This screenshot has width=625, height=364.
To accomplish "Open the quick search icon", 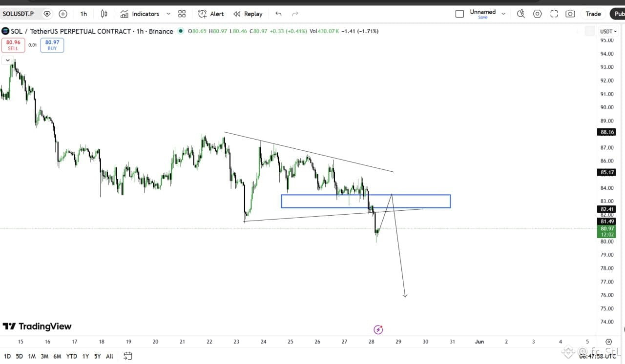I will (521, 14).
